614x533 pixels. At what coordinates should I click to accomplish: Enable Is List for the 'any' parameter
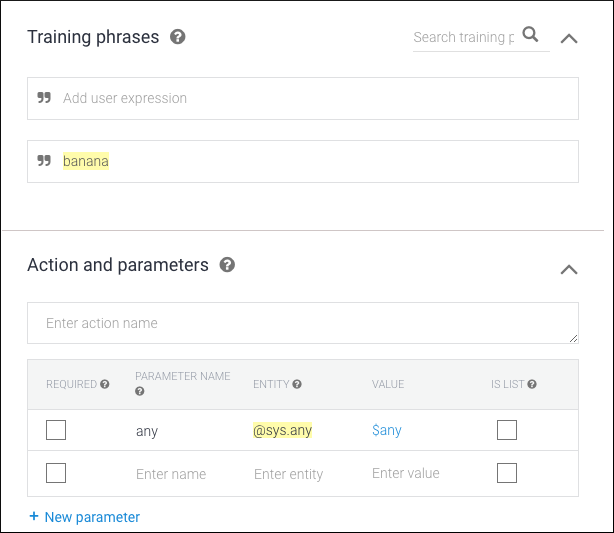(507, 431)
